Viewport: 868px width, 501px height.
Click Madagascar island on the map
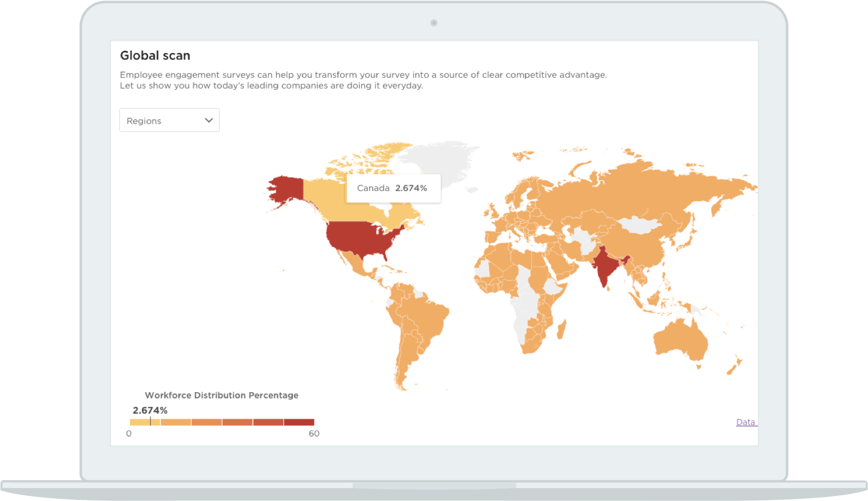tap(561, 330)
